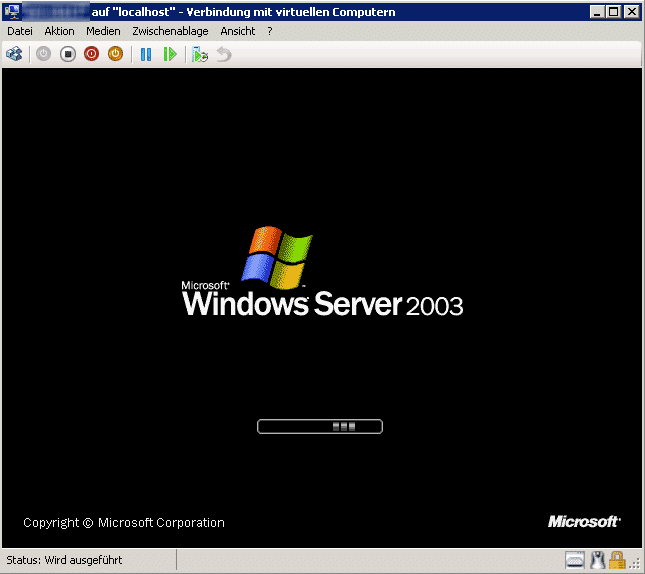Pause the virtual machine
The image size is (645, 574).
pyautogui.click(x=146, y=54)
